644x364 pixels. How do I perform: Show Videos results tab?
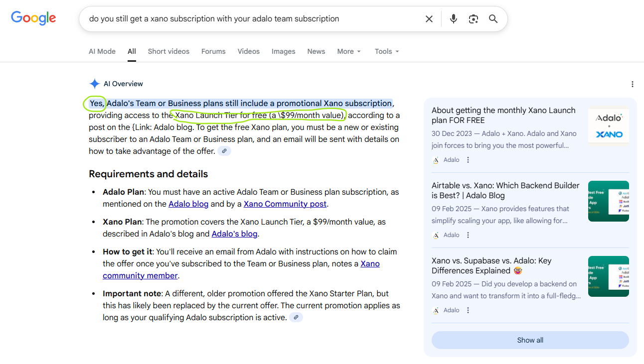(249, 51)
